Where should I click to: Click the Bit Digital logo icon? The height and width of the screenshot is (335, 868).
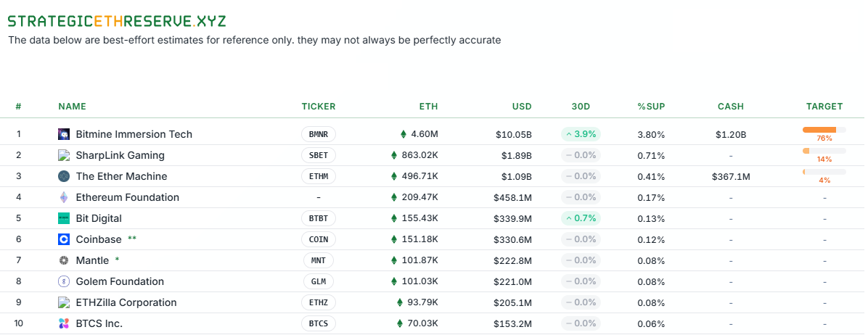pyautogui.click(x=64, y=218)
